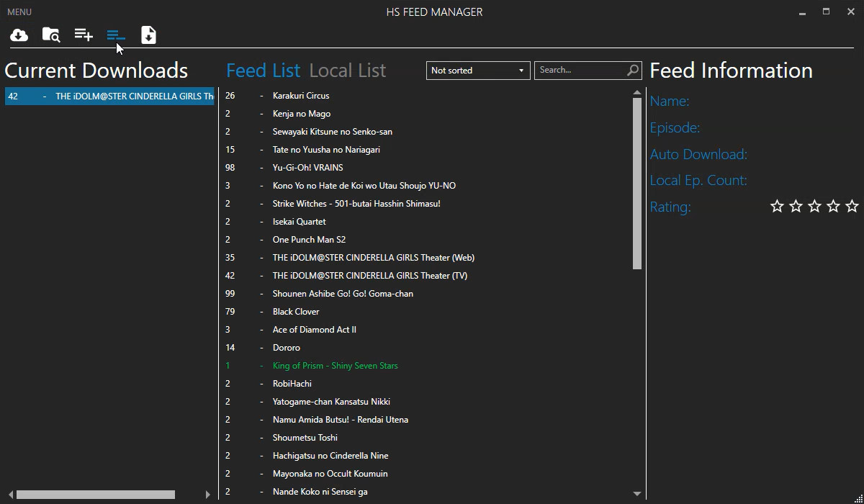Screen dimensions: 864x504
Task: Select the One Punch Man S2 feed
Action: coord(309,240)
